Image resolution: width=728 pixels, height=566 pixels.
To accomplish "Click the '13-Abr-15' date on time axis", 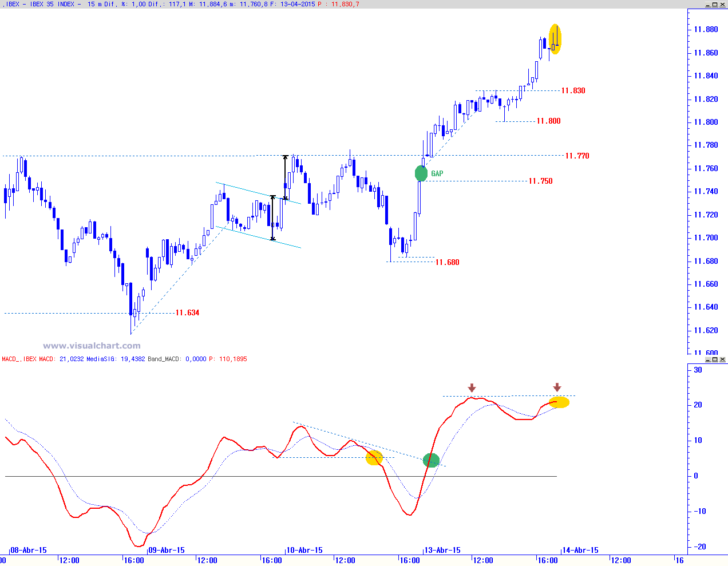I will click(x=442, y=550).
